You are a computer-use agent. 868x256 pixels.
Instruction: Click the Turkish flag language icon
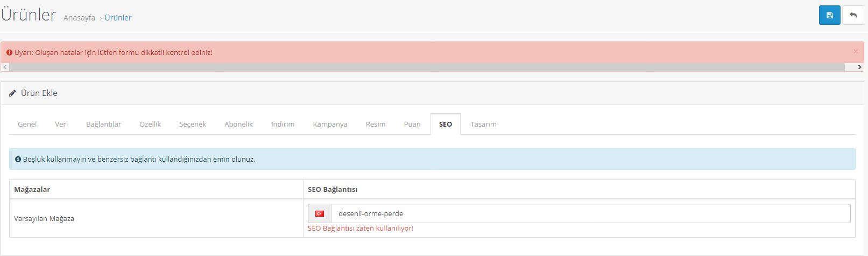point(320,213)
